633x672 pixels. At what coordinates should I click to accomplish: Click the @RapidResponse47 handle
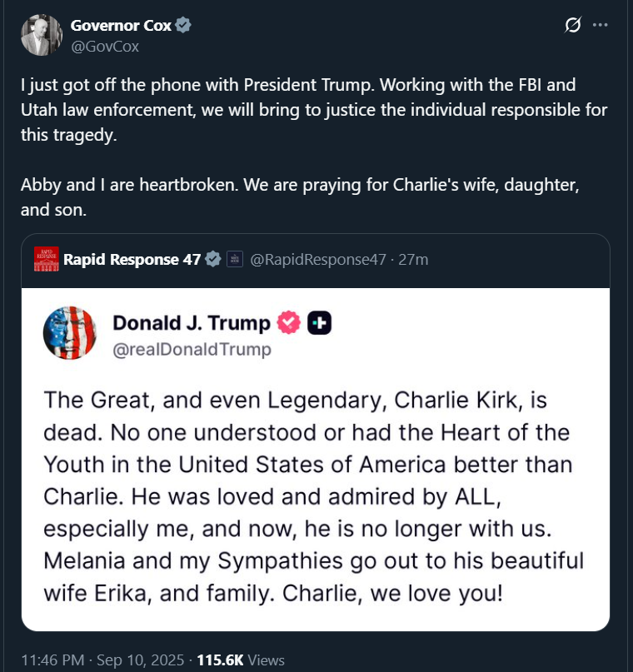(318, 260)
